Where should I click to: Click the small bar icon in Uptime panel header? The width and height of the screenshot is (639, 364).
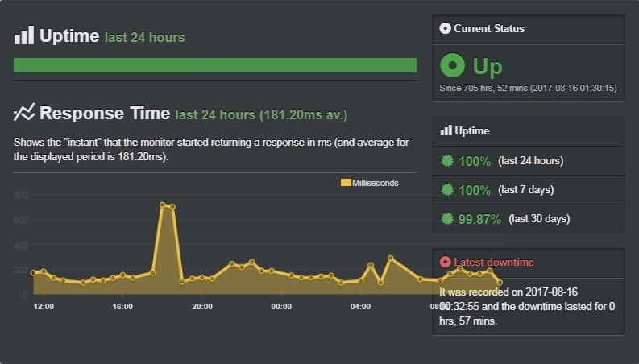click(446, 130)
